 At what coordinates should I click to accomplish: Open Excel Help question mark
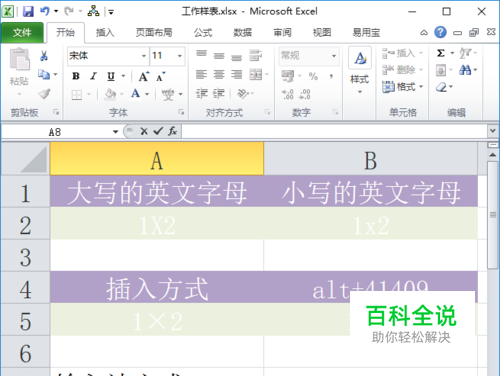[440, 32]
